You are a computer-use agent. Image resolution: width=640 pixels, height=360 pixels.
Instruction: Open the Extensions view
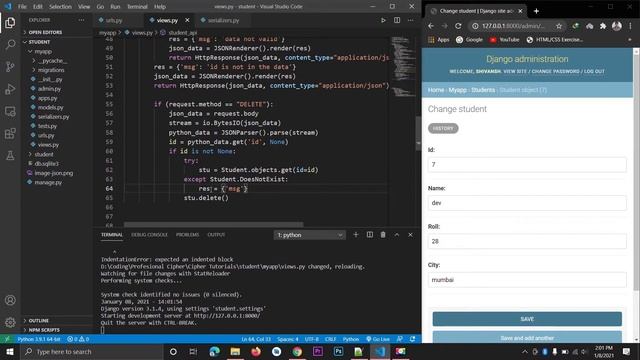point(10,133)
